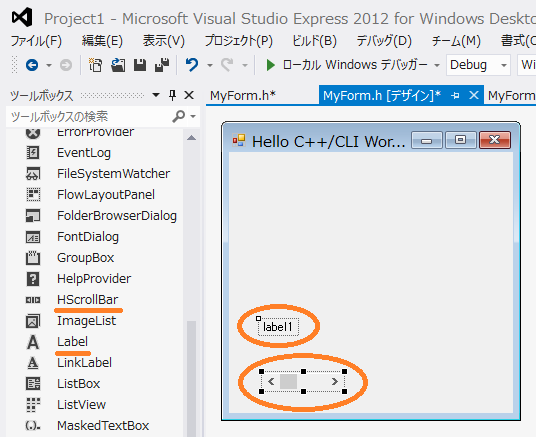Click the horizontal scrollbar thumb on the form
This screenshot has height=437, width=536.
tap(288, 381)
